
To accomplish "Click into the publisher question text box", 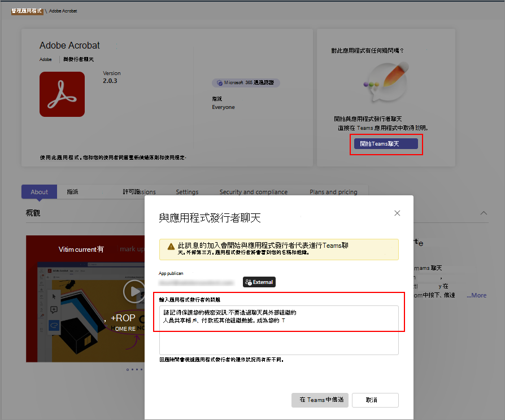I will tap(279, 330).
